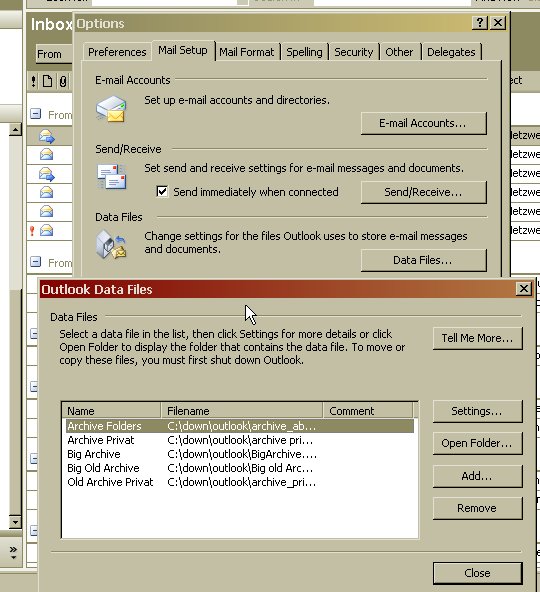Viewport: 540px width, 592px height.
Task: Select the Archive Folders data file row
Action: click(239, 426)
